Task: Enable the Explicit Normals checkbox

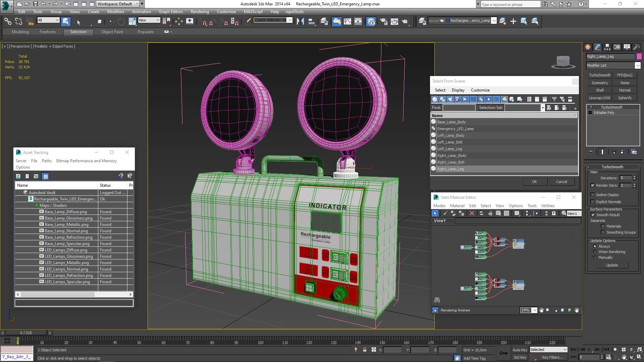Action: (593, 202)
